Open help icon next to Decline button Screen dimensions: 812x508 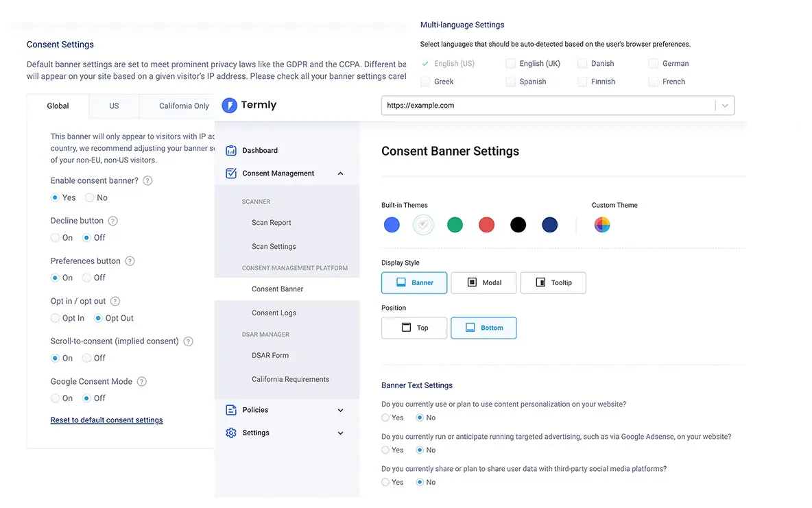coord(113,221)
